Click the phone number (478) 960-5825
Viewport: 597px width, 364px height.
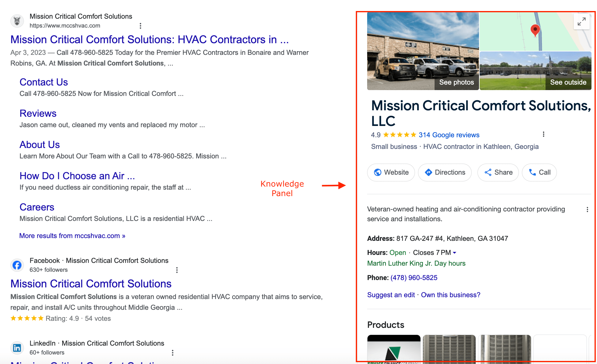414,278
